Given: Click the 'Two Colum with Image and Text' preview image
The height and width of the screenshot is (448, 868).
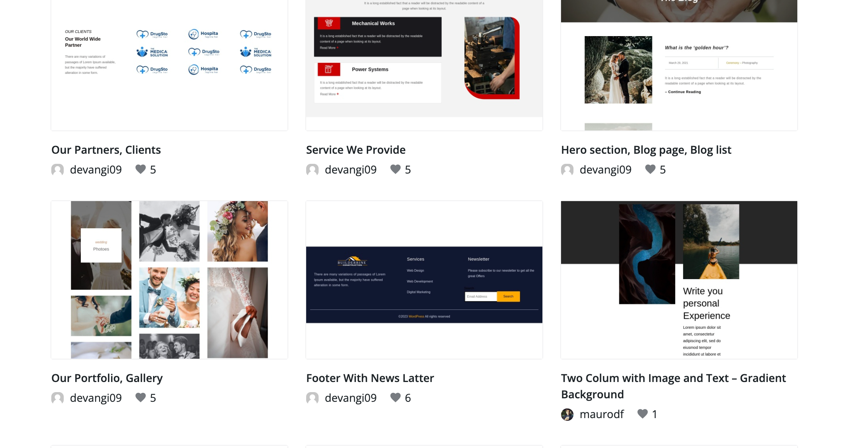Looking at the screenshot, I should pos(679,280).
